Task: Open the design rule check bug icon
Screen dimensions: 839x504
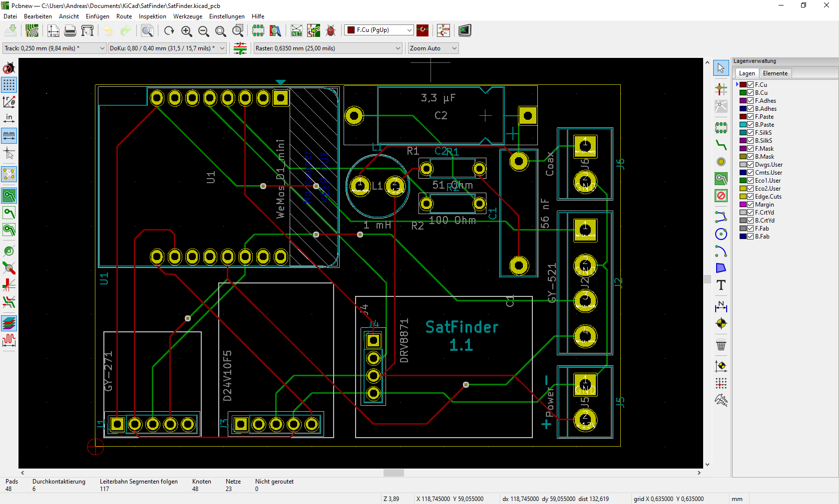Action: coord(331,31)
